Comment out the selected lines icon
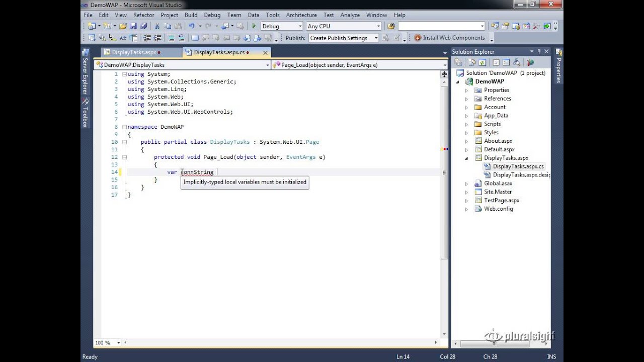 171,38
